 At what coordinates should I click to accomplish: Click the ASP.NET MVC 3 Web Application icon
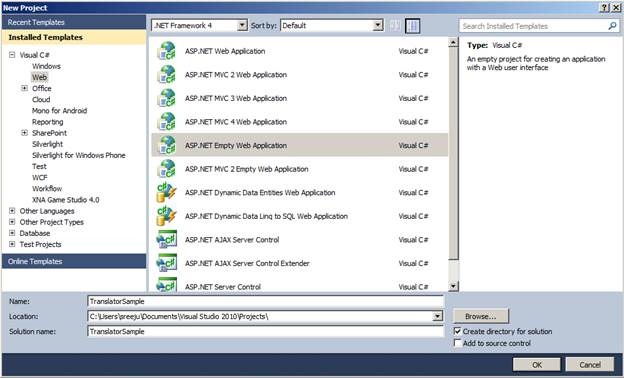[x=167, y=98]
